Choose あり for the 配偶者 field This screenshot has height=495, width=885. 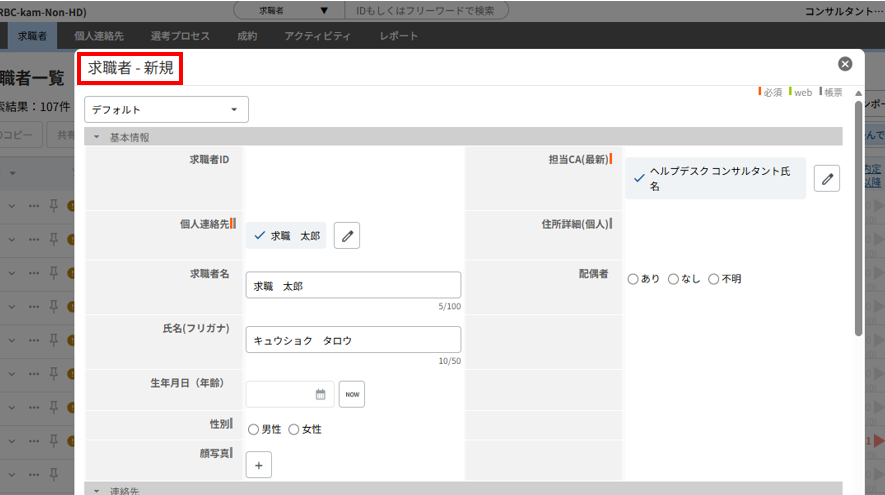(x=633, y=279)
